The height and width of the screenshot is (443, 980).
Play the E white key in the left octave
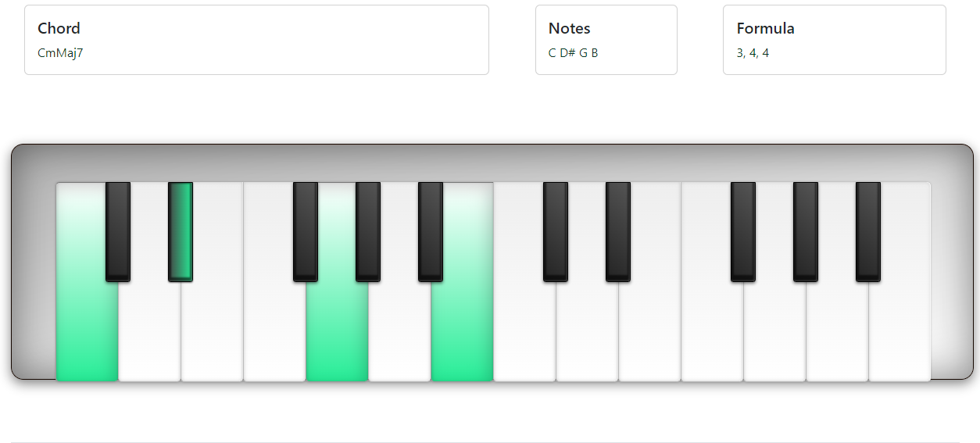click(x=212, y=336)
